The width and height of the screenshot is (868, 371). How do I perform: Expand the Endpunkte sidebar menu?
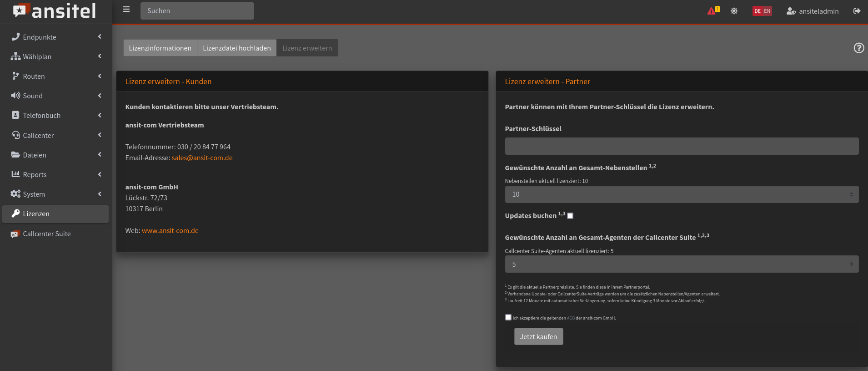40,37
